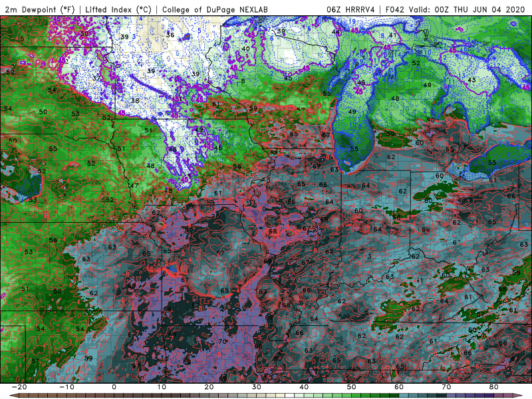Click the 80 label on the color scale
The height and width of the screenshot is (399, 532).
[494, 387]
